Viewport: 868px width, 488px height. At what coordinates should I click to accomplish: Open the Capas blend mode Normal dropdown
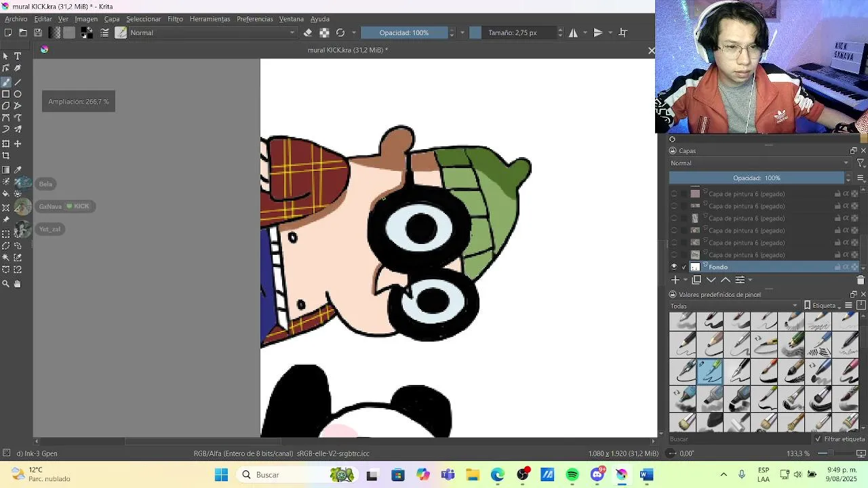[x=759, y=163]
